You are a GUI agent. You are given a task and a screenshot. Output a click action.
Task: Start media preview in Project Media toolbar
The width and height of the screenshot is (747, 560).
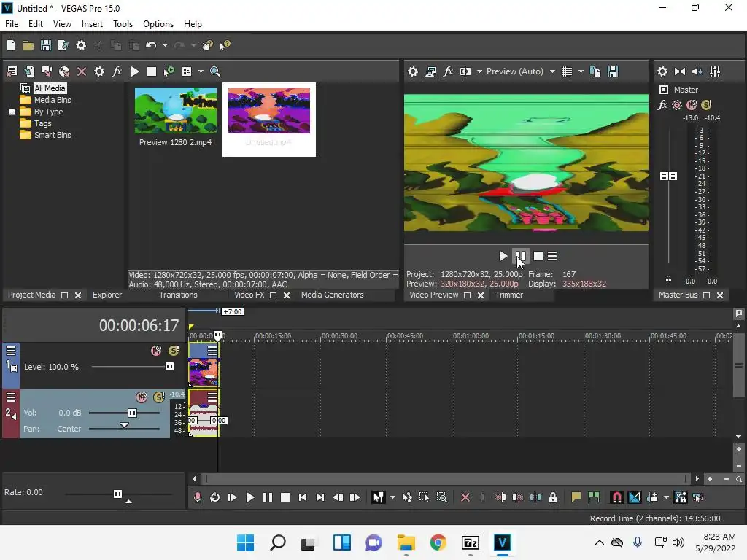click(x=135, y=71)
